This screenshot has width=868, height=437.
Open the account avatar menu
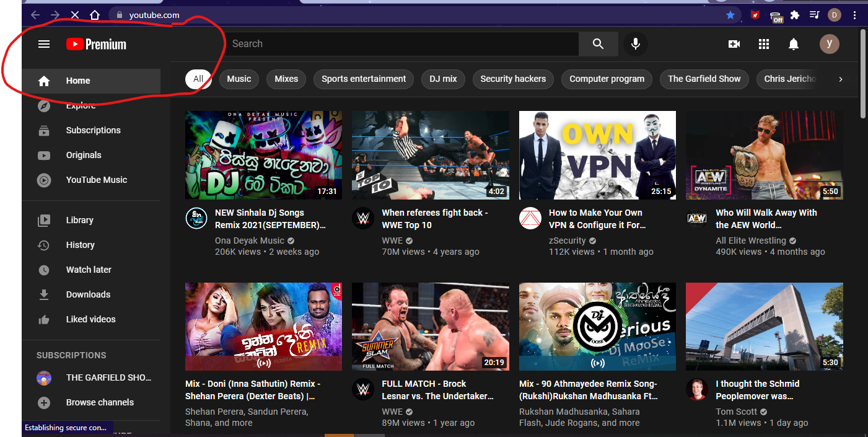click(x=830, y=44)
